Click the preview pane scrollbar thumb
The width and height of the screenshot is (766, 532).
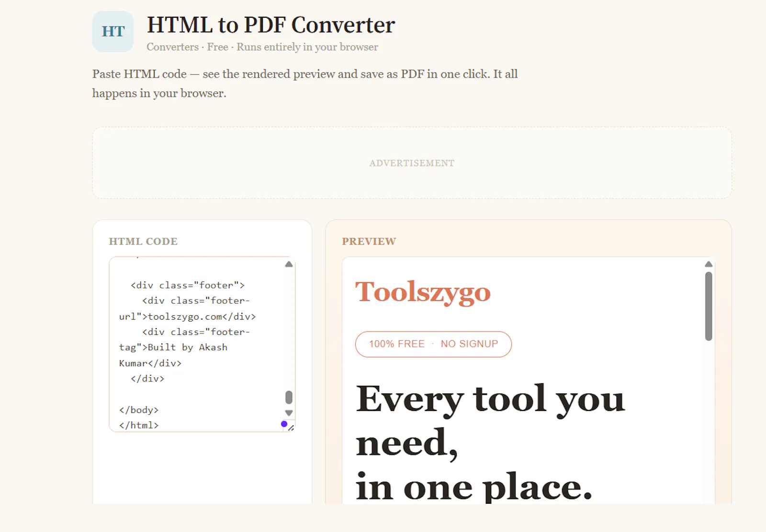[709, 306]
